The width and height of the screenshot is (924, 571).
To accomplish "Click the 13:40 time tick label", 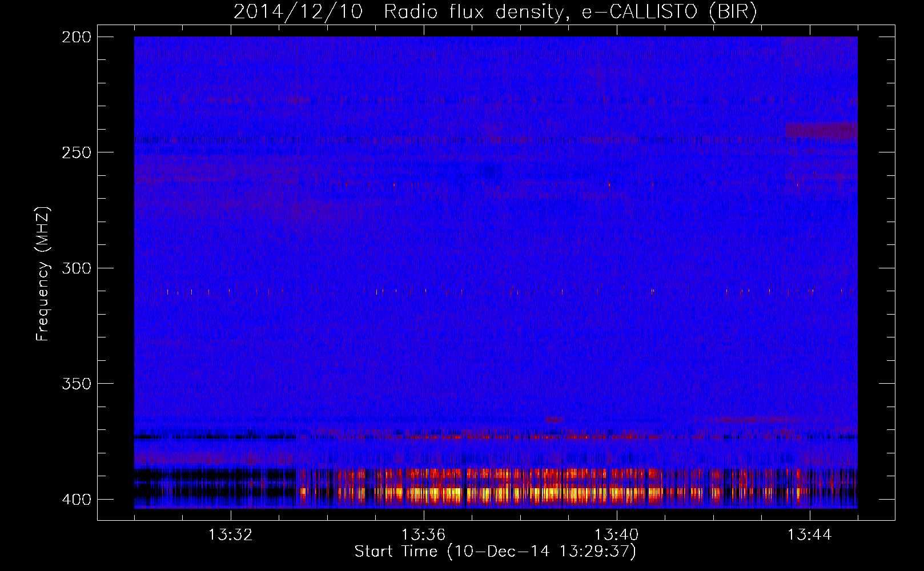I will [617, 535].
